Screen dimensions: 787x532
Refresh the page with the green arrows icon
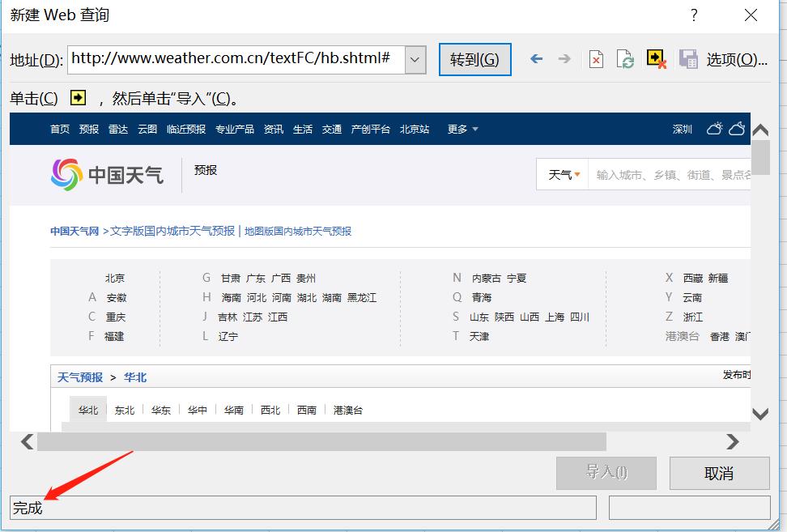coord(625,58)
